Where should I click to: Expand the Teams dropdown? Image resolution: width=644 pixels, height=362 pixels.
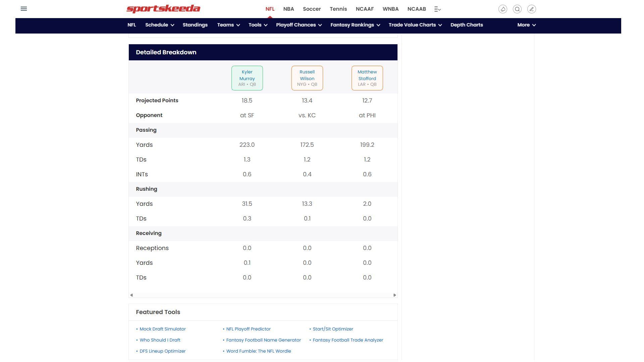point(228,25)
